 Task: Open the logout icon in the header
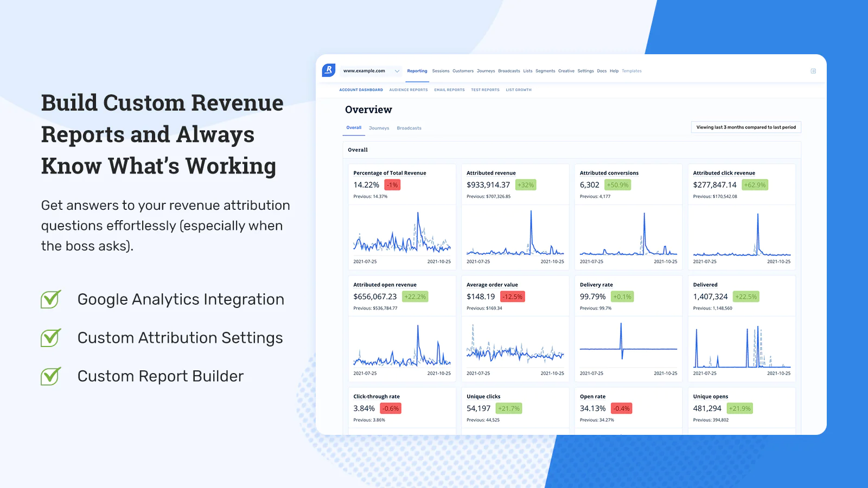813,71
